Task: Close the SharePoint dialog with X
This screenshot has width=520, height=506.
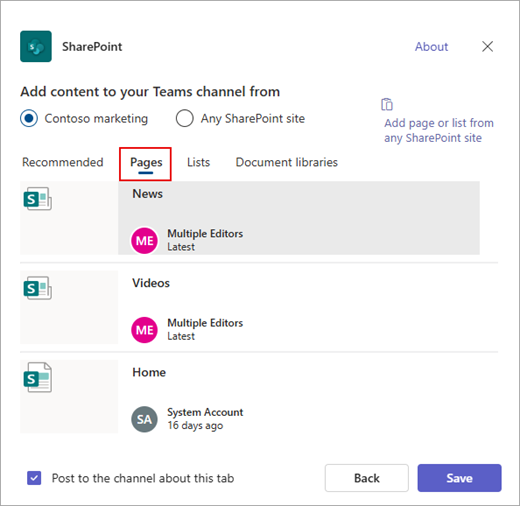Action: (487, 46)
